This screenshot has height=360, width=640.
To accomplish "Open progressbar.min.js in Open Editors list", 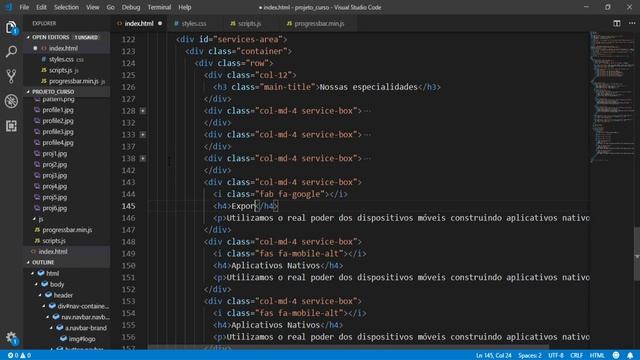I will pyautogui.click(x=73, y=81).
